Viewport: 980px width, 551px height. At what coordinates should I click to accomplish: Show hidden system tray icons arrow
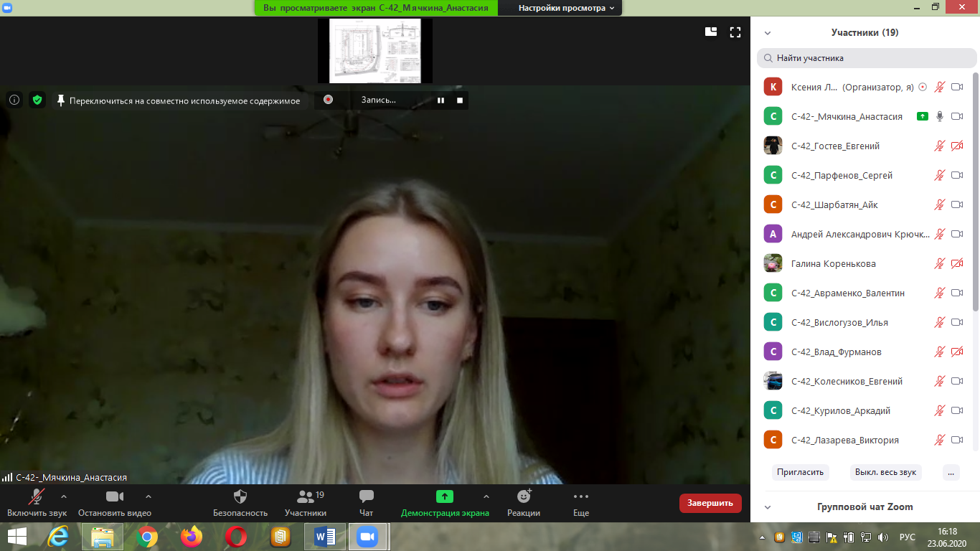[763, 537]
